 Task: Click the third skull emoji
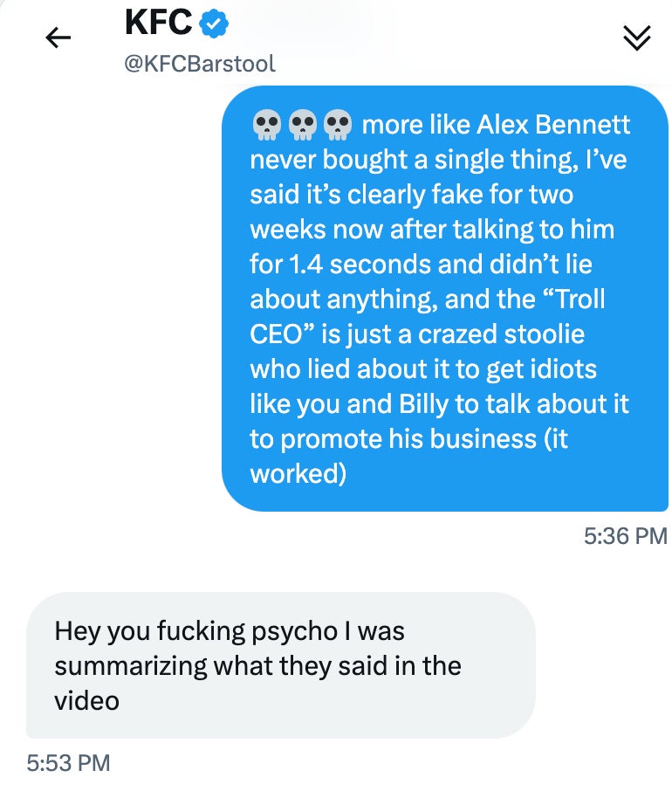tap(337, 126)
